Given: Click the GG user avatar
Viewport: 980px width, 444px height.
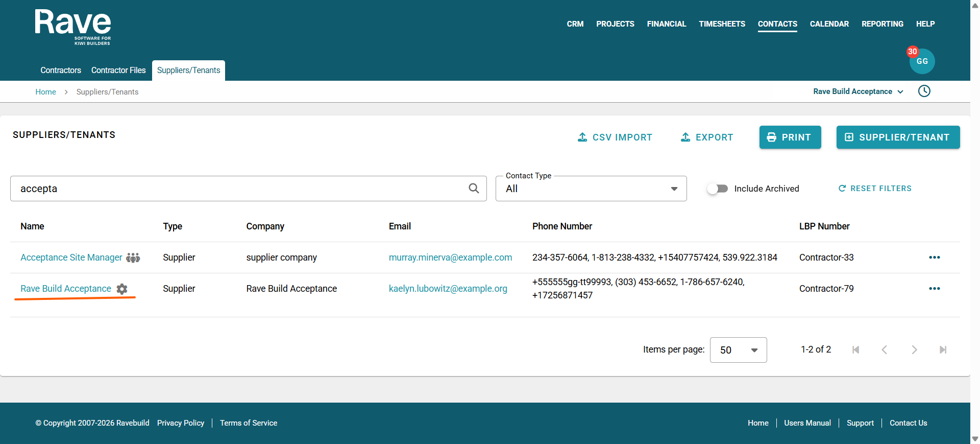Looking at the screenshot, I should click(x=922, y=61).
